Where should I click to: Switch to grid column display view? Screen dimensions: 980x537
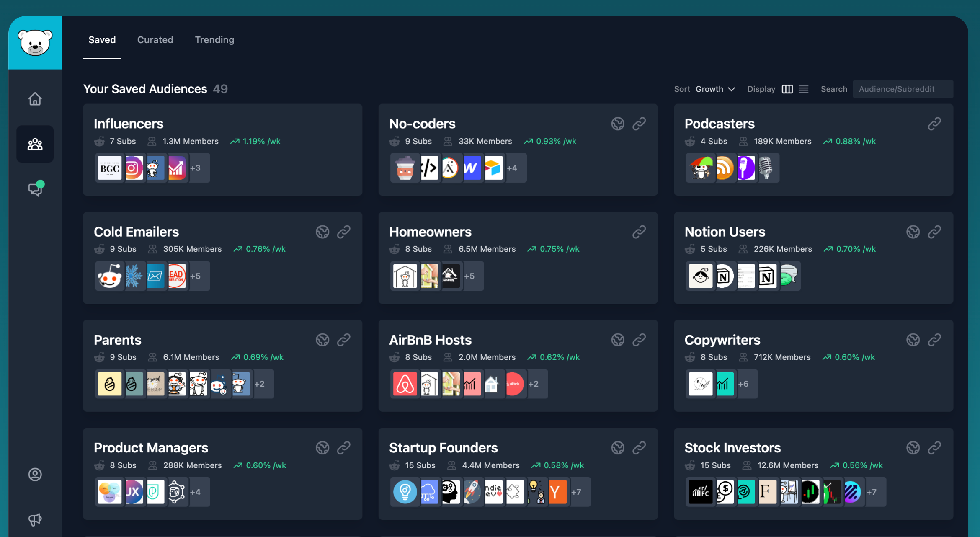pyautogui.click(x=787, y=89)
